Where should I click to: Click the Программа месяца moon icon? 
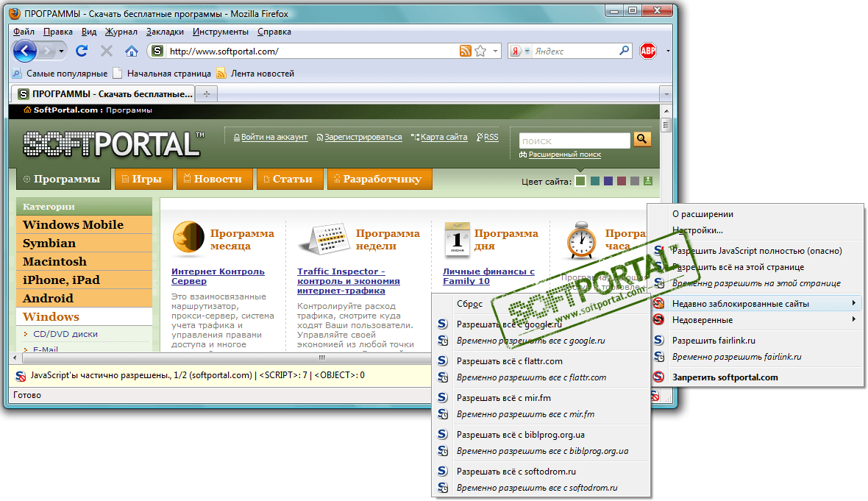tap(188, 238)
